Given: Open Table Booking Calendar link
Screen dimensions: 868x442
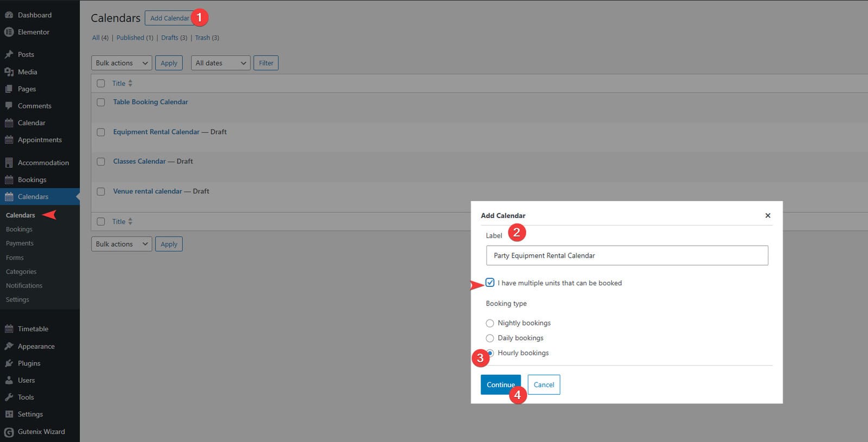Looking at the screenshot, I should 150,102.
